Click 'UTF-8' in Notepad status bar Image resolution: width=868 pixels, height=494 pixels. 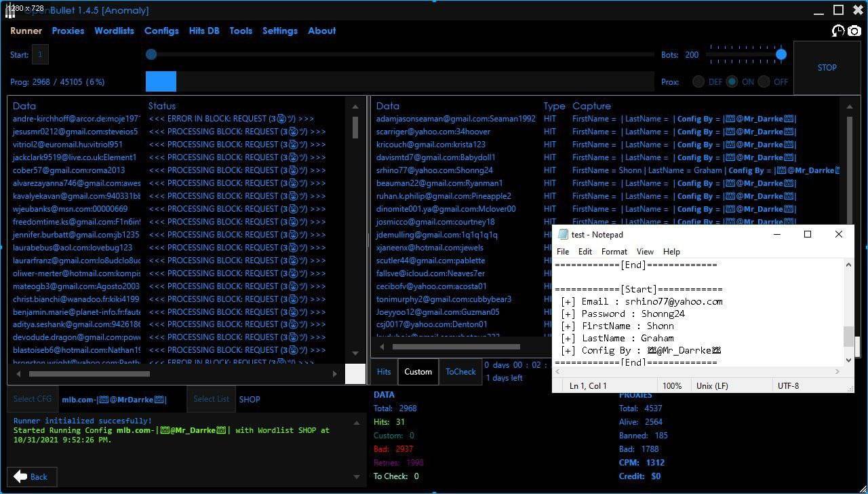click(788, 385)
